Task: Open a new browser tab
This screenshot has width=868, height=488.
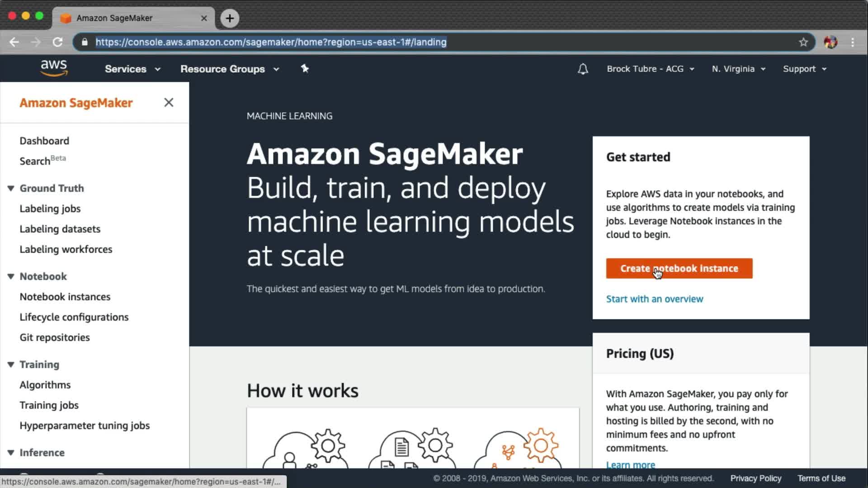Action: point(230,18)
